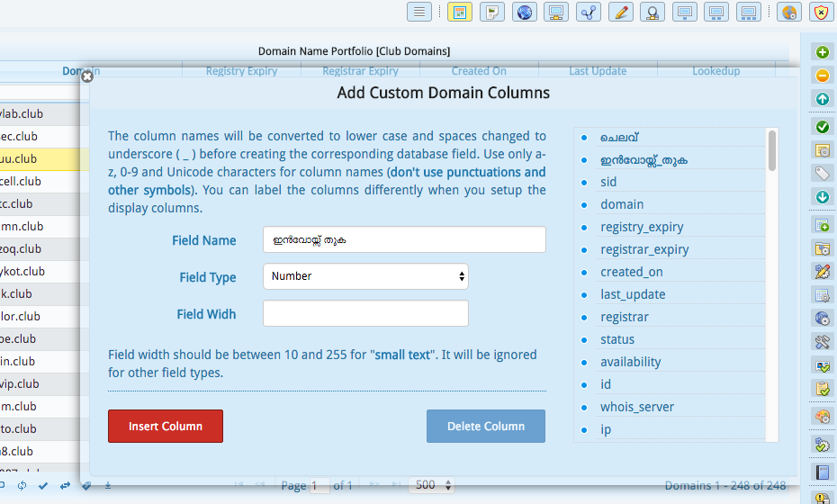Click the checkmark icon in bottom toolbar

coord(43,485)
